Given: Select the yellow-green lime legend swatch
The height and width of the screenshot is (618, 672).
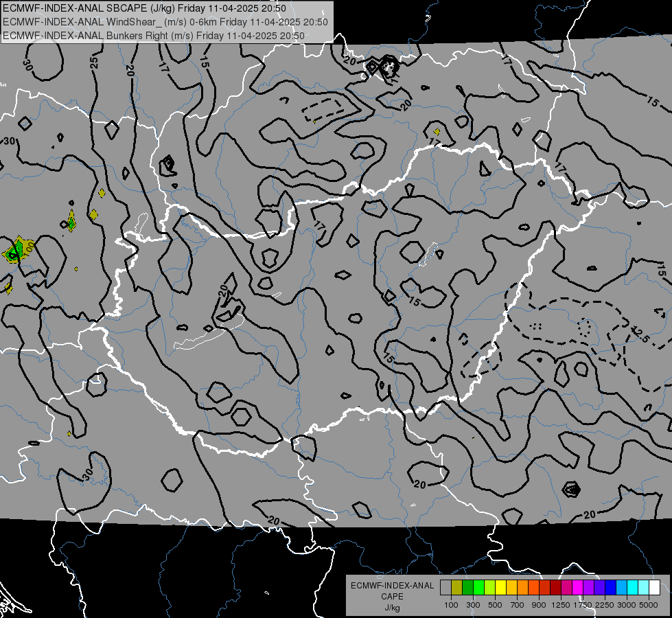Looking at the screenshot, I should (489, 587).
